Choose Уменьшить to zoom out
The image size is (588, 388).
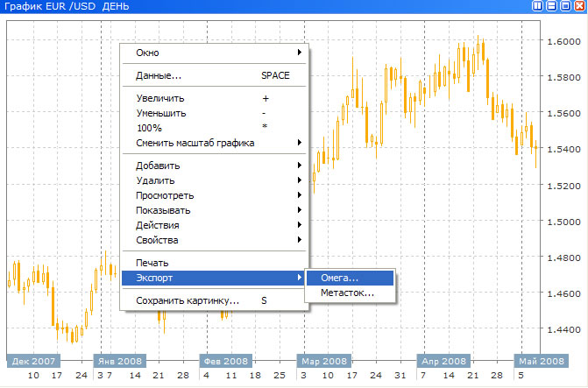coord(216,113)
